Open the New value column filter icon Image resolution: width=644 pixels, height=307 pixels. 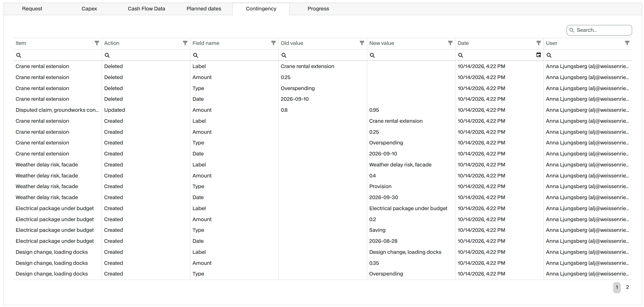pos(450,43)
